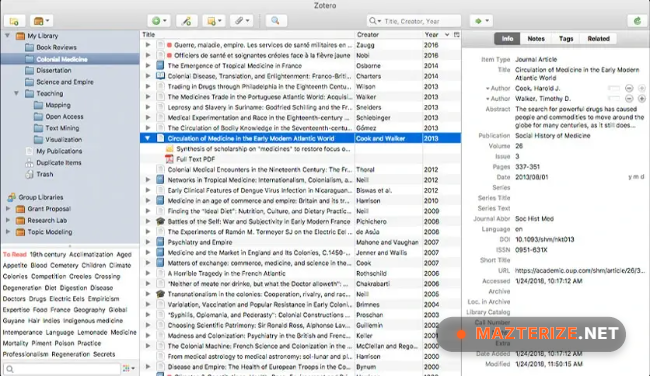The image size is (650, 376).
Task: Click the Add Item by Identifier wand
Action: click(187, 21)
